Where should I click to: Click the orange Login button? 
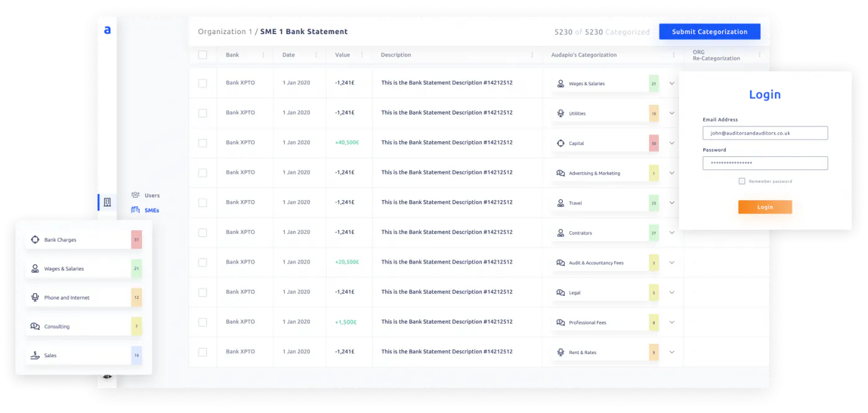point(765,206)
